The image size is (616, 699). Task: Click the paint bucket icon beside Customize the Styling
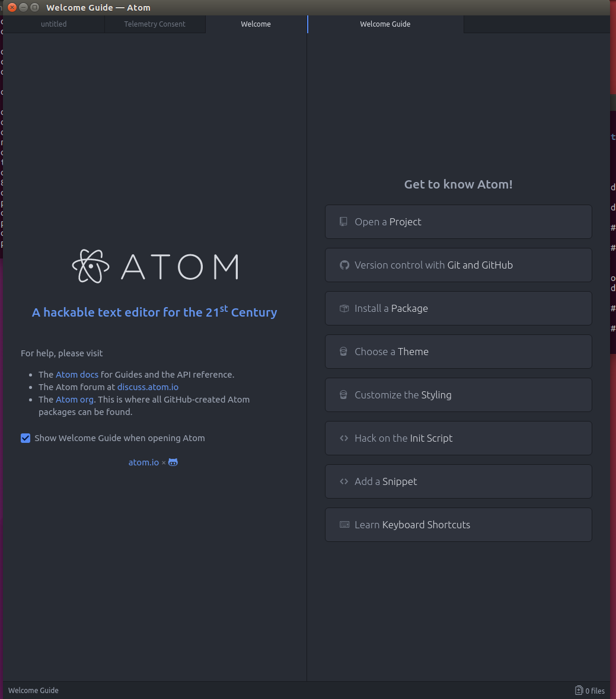343,394
